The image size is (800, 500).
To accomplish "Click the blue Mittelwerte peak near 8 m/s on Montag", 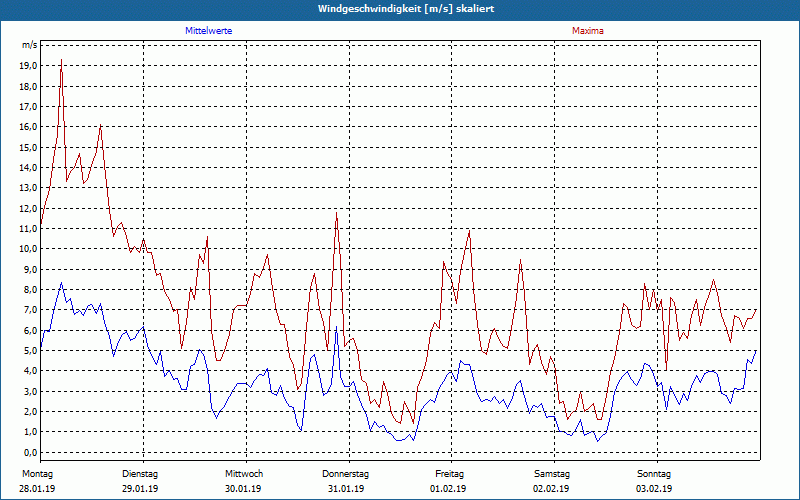I will 62,283.
